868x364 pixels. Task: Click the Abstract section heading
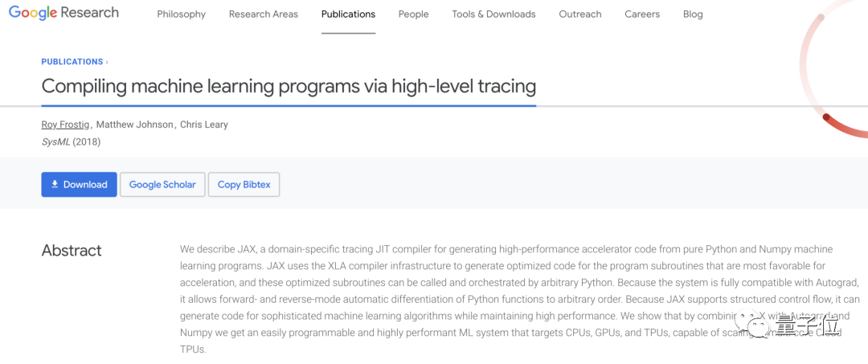[72, 251]
